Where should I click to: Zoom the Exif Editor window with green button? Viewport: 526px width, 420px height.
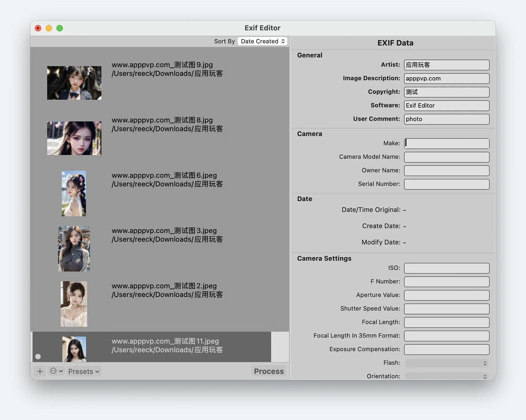click(60, 28)
